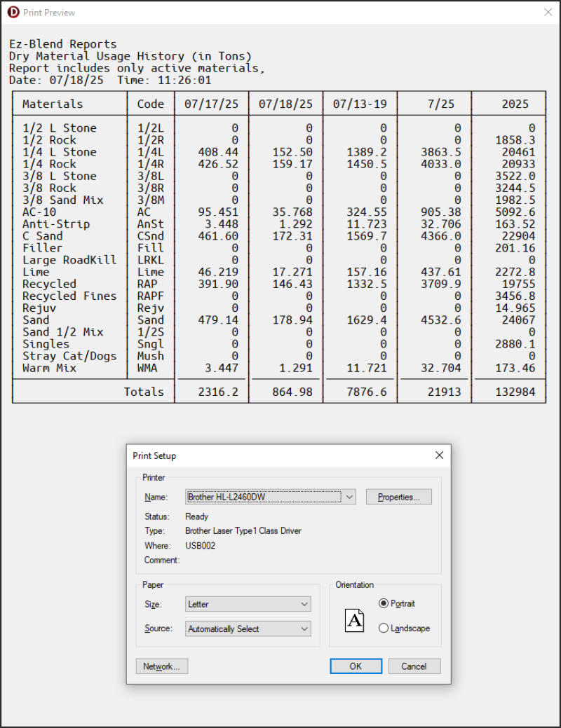Open the printer Name dropdown
The image size is (561, 728).
[x=271, y=497]
